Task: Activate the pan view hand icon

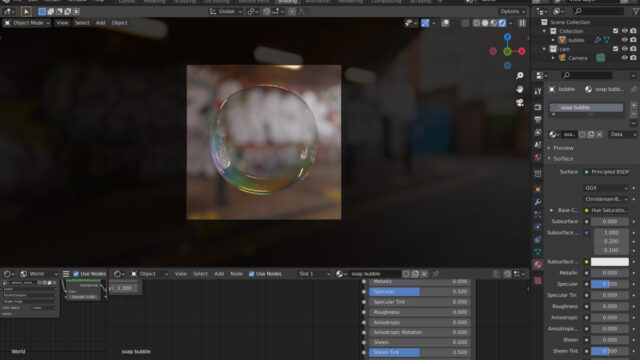Action: point(520,89)
